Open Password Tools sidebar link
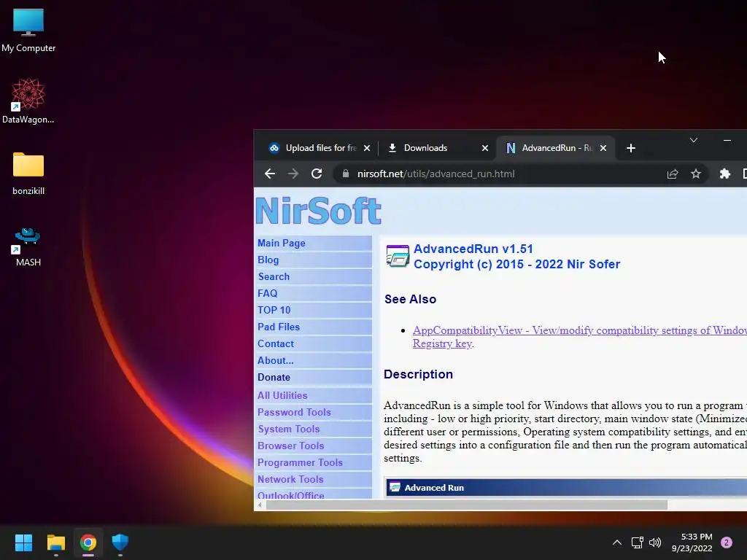 pos(294,413)
